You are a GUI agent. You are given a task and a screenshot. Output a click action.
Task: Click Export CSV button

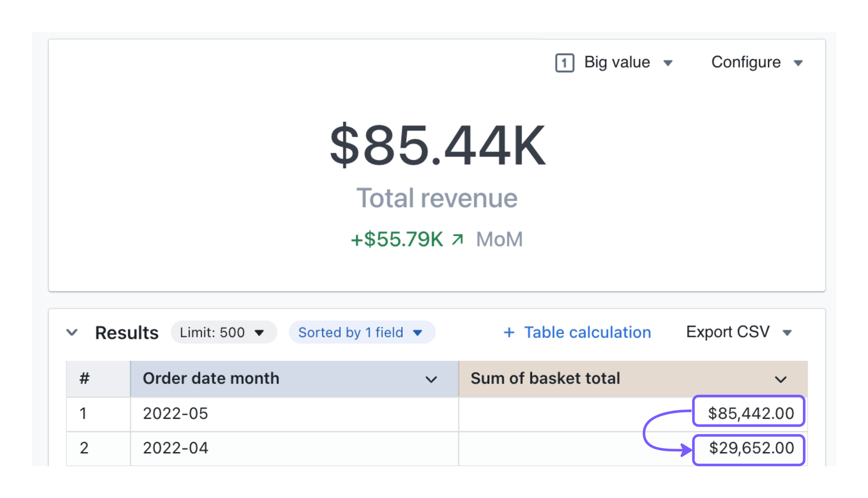pos(728,332)
